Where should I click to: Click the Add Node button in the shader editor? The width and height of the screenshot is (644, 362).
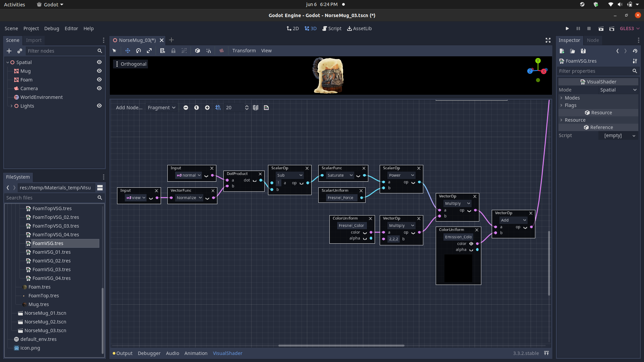tap(129, 108)
